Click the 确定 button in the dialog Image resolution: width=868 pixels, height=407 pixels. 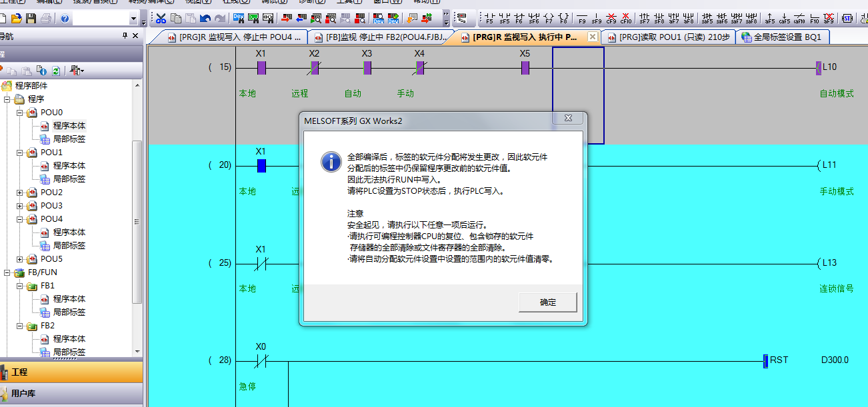pos(547,302)
